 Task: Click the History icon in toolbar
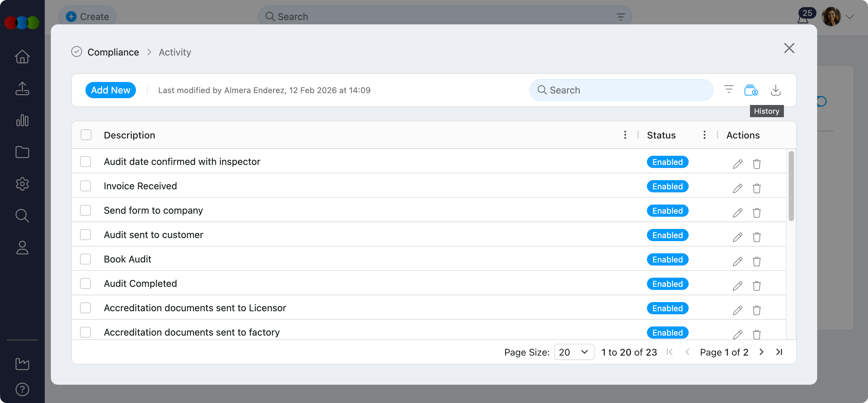(751, 90)
